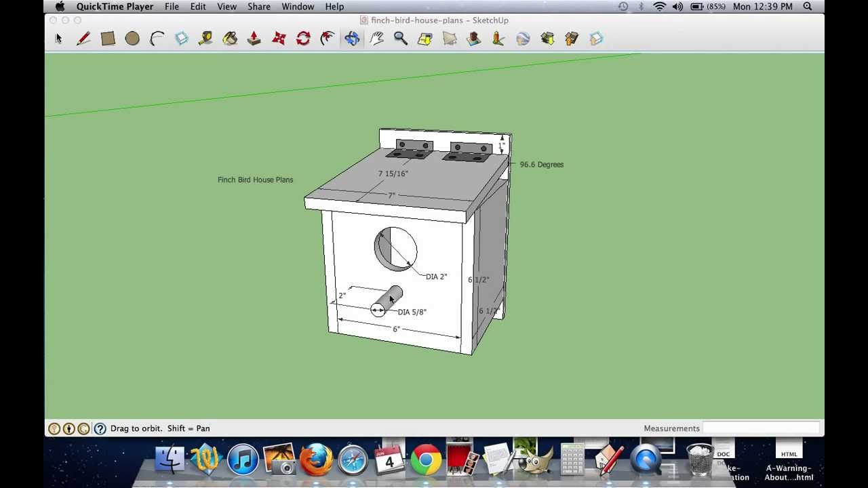Pick the Tape Measure tool
The width and height of the screenshot is (868, 488).
pos(205,39)
